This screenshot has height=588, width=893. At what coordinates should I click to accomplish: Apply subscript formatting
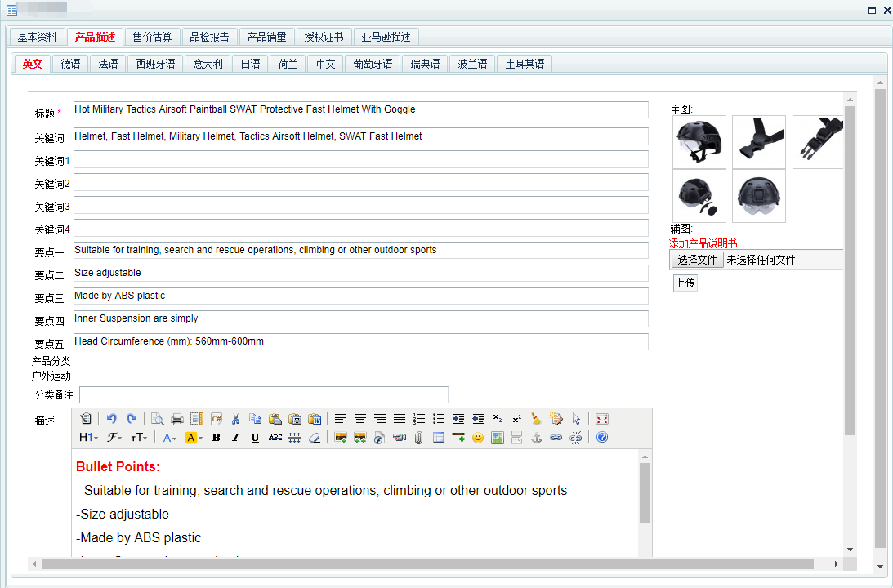pyautogui.click(x=498, y=419)
